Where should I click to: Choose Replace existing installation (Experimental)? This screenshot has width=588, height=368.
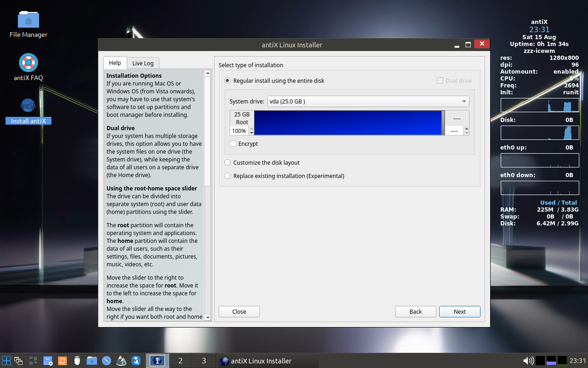point(284,176)
